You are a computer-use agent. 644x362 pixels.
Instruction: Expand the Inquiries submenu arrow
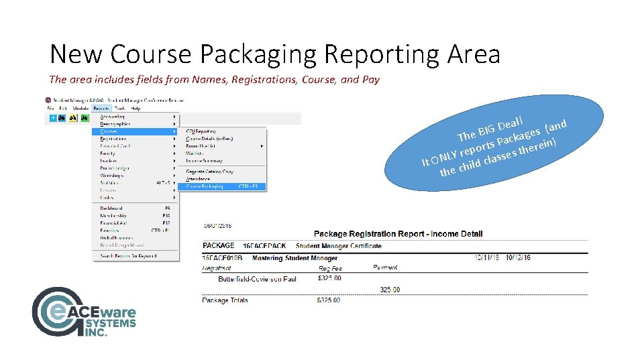coord(174,161)
